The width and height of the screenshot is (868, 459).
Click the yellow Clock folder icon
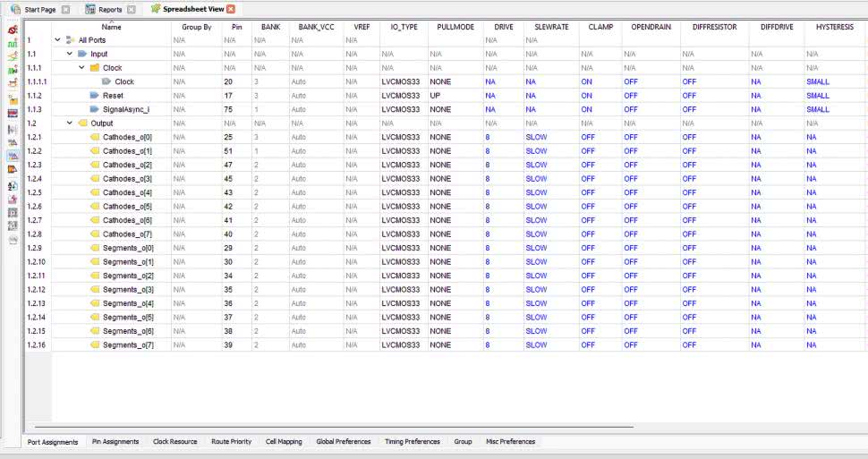[95, 68]
